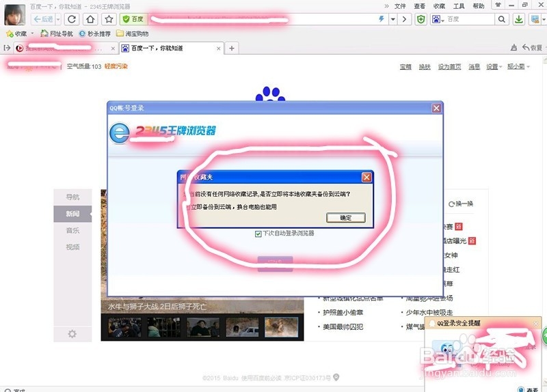The height and width of the screenshot is (392, 547).
Task: Bookmark this page with the star icon
Action: click(x=109, y=19)
